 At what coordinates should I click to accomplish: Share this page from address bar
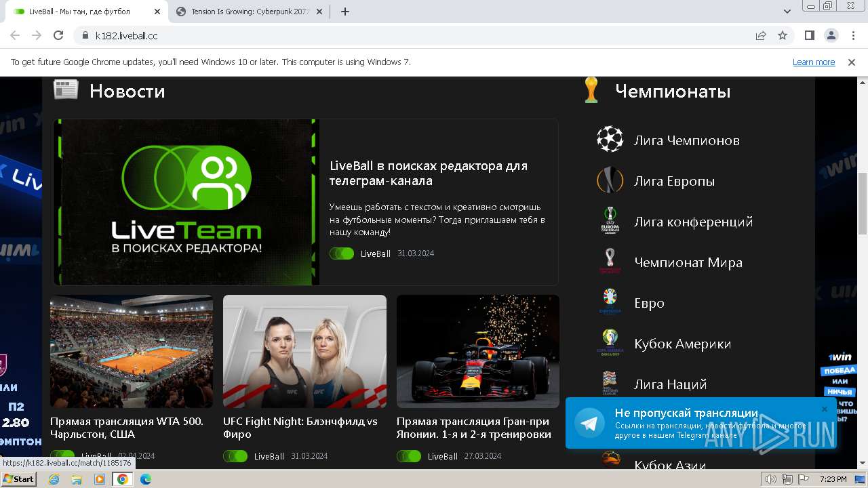click(x=761, y=35)
